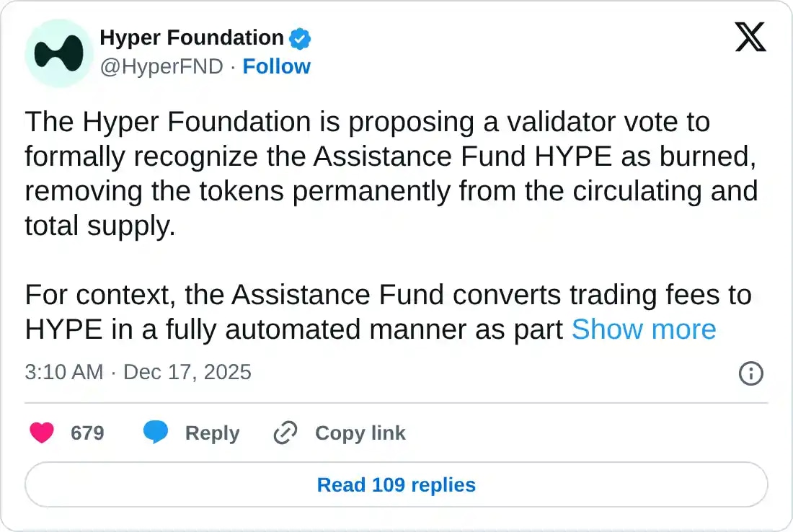Like the tweet with the heart icon

click(41, 433)
